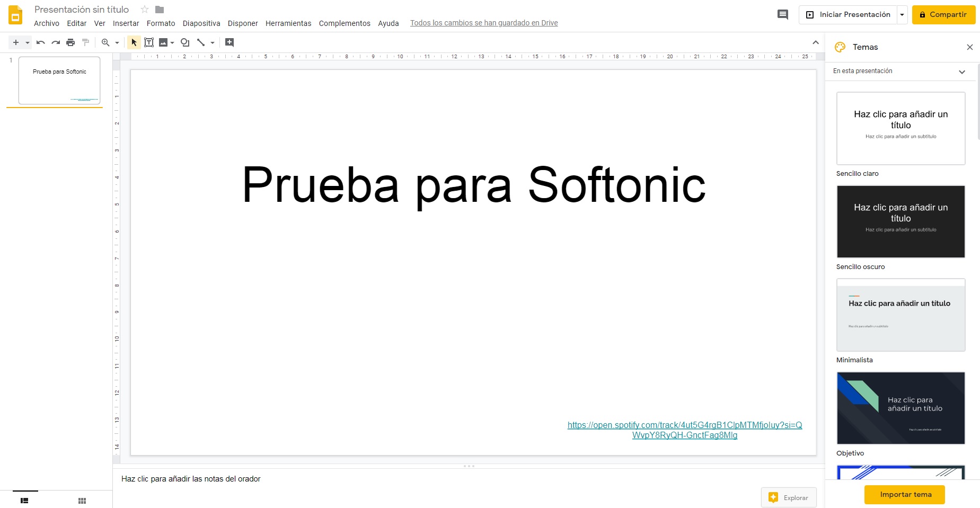
Task: Click the Spotify track hyperlink on slide
Action: tap(685, 430)
